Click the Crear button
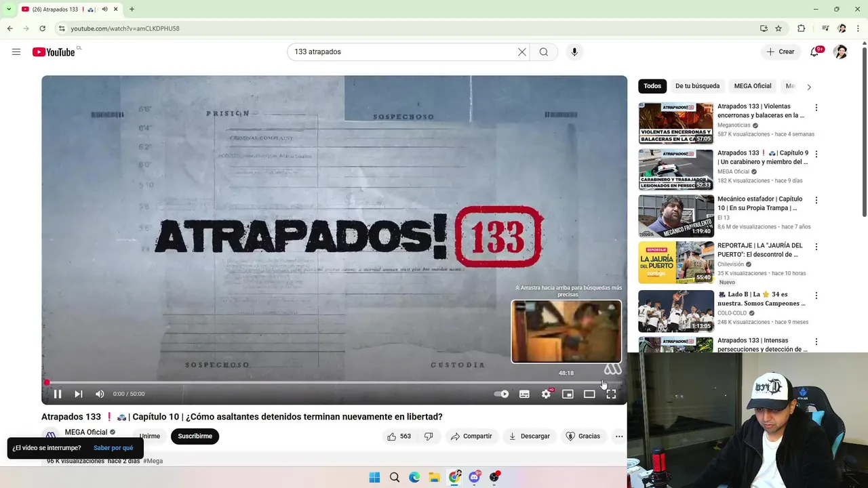This screenshot has width=868, height=488. tap(781, 52)
